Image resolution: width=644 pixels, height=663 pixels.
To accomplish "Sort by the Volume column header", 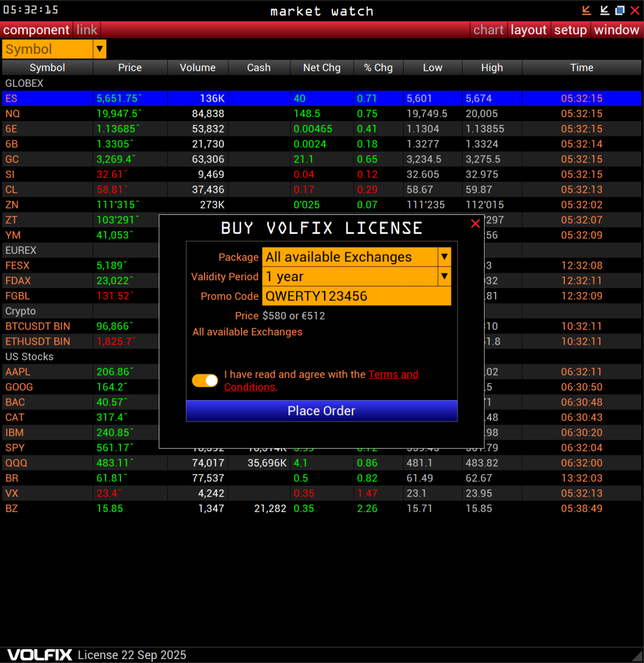I will point(198,67).
